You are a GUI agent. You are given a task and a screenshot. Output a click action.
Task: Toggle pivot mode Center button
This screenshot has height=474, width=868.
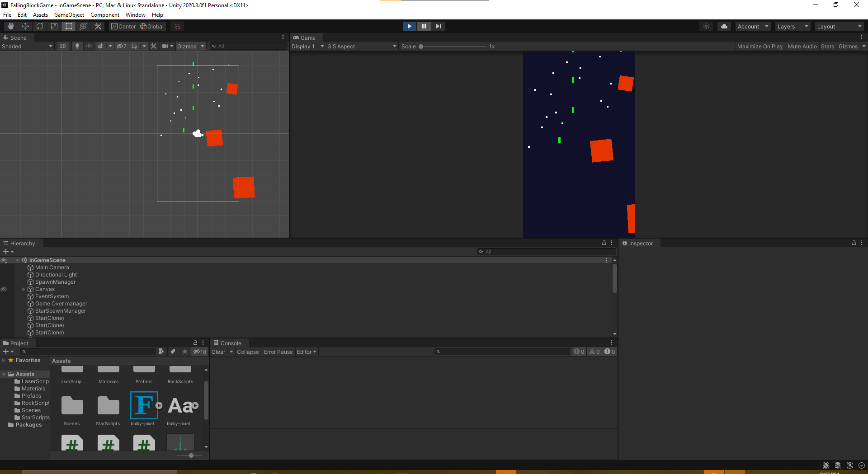coord(123,26)
